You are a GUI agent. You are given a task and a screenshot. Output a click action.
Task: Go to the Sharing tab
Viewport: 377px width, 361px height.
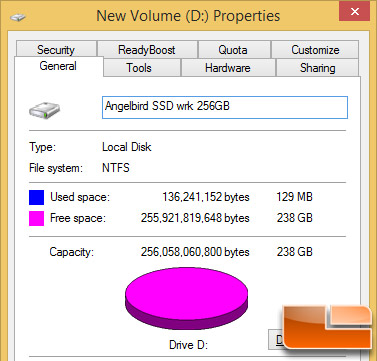pyautogui.click(x=318, y=68)
